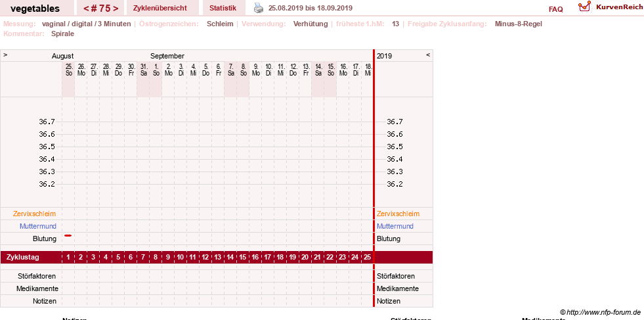Screen dimensions: 644x320
Task: Click the Verhütung usage value
Action: (311, 24)
